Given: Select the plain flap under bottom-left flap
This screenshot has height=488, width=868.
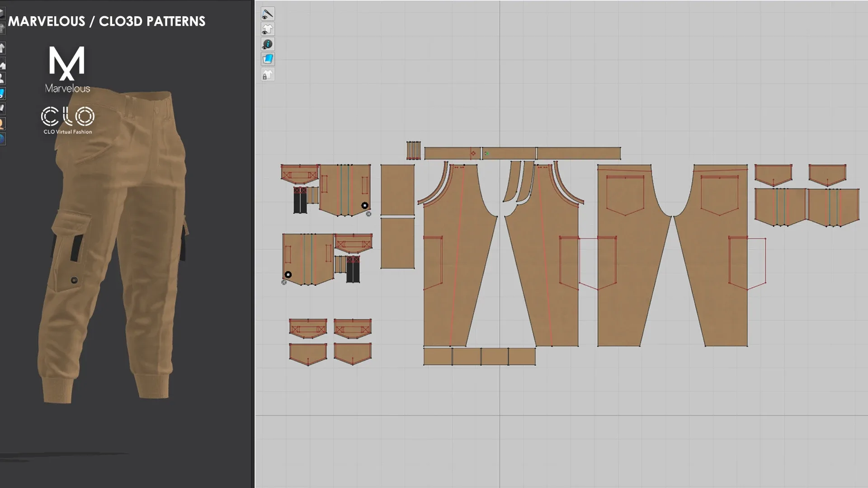Looking at the screenshot, I should [x=308, y=354].
